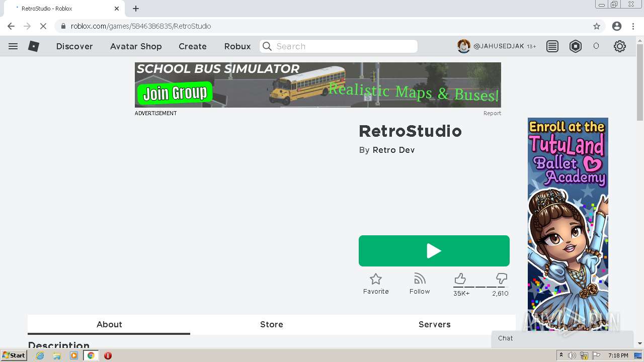Open the notifications stream icon
This screenshot has height=362, width=644.
[x=552, y=46]
